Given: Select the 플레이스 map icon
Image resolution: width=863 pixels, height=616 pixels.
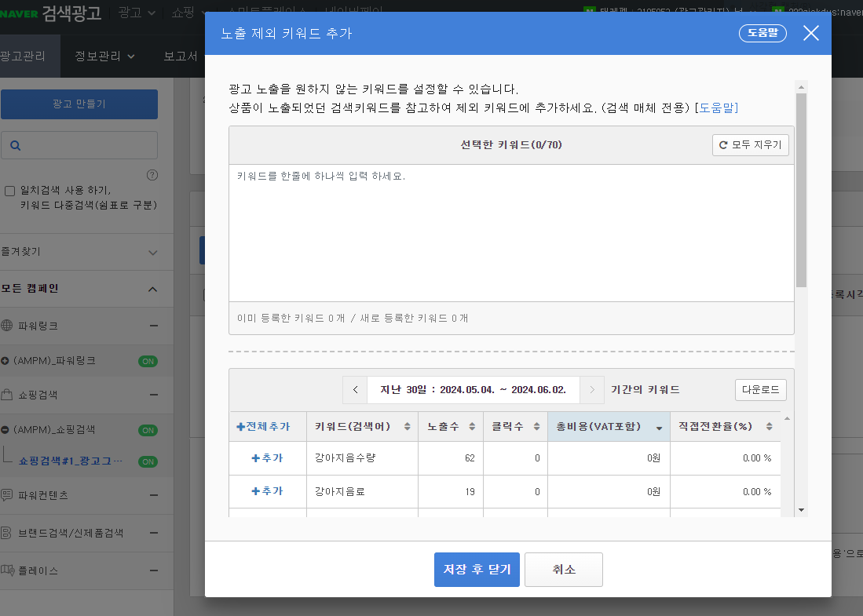Looking at the screenshot, I should (x=8, y=570).
